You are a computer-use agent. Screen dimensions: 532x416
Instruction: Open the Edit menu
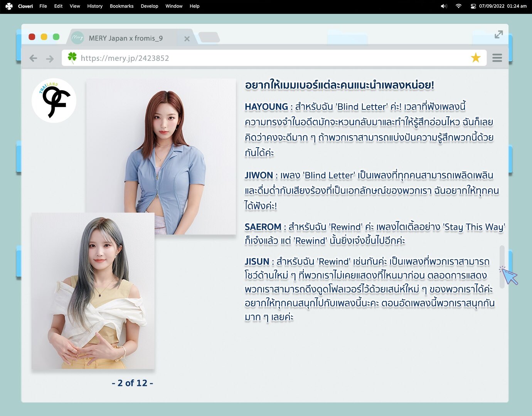[58, 6]
